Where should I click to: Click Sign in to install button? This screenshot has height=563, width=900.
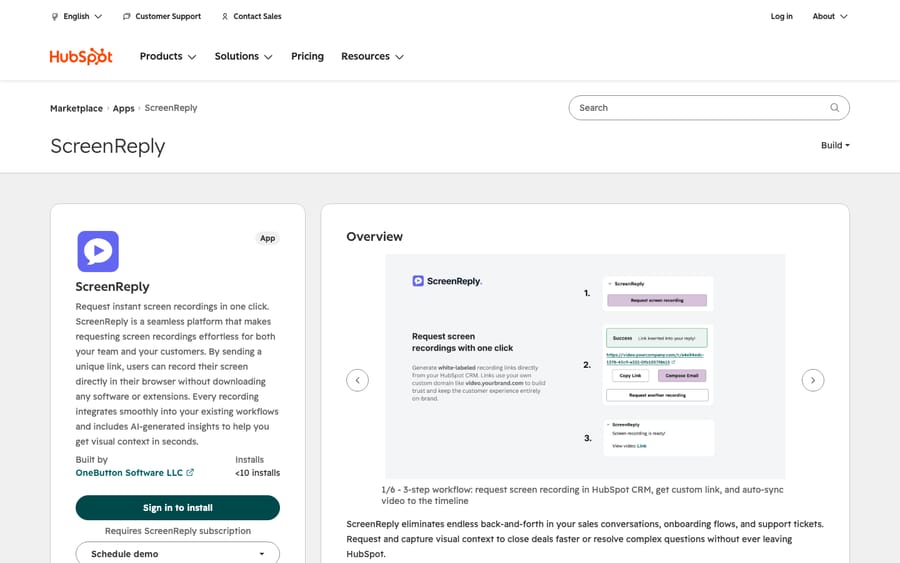[x=178, y=508]
